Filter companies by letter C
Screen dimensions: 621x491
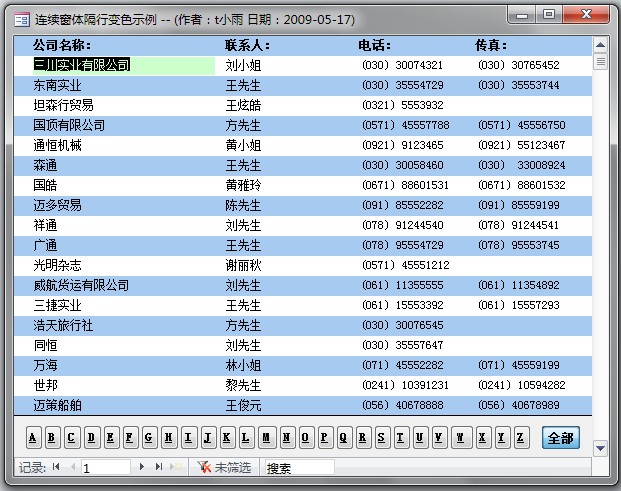tap(72, 438)
